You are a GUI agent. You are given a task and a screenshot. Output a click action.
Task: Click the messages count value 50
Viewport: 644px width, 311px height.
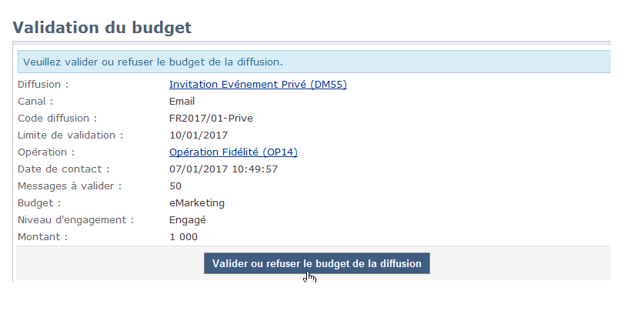[x=175, y=186]
